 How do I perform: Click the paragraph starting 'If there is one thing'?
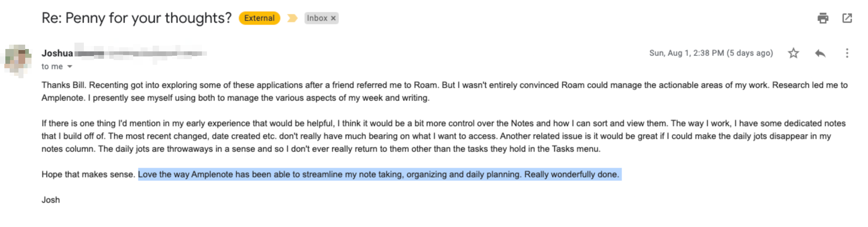[x=443, y=136]
